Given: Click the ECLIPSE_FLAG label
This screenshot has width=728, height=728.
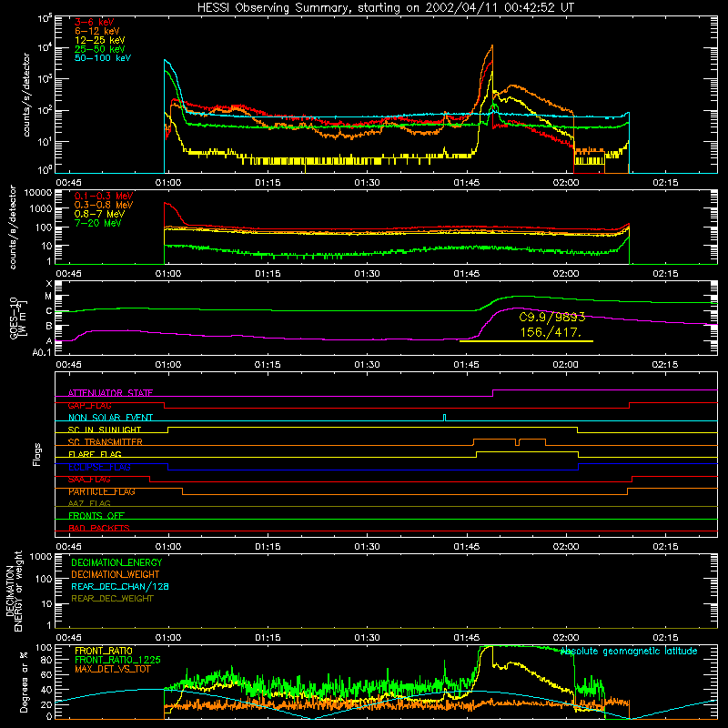Looking at the screenshot, I should (99, 467).
